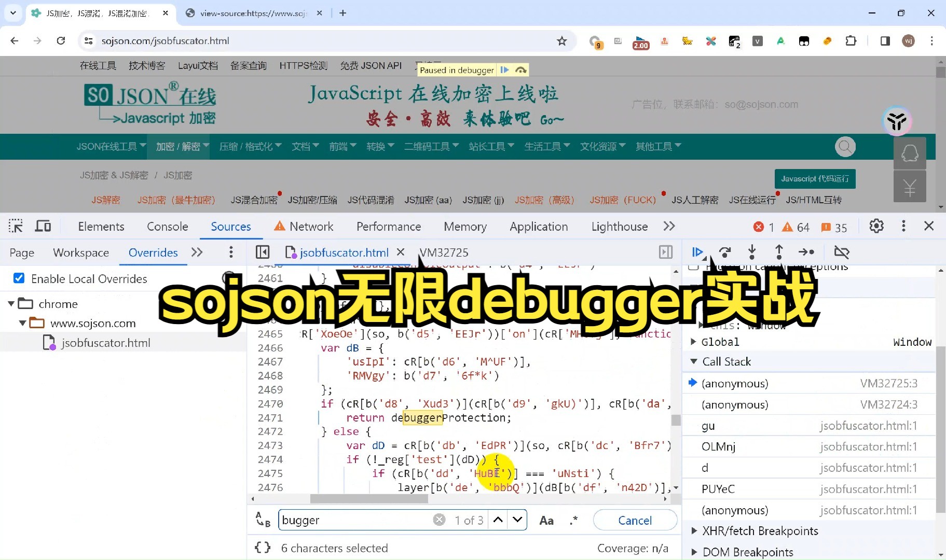Activate the inspect element picker
Screen dimensions: 946x560
[x=16, y=226]
